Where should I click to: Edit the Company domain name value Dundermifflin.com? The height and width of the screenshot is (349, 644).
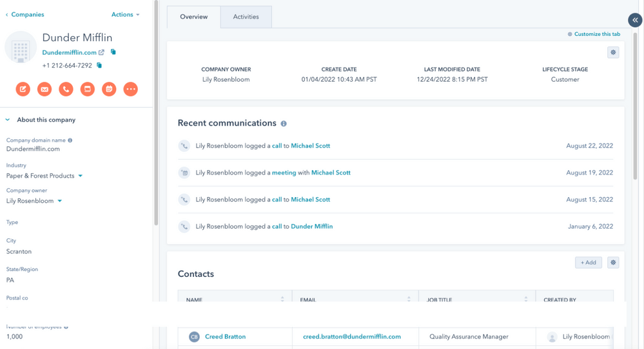point(33,149)
